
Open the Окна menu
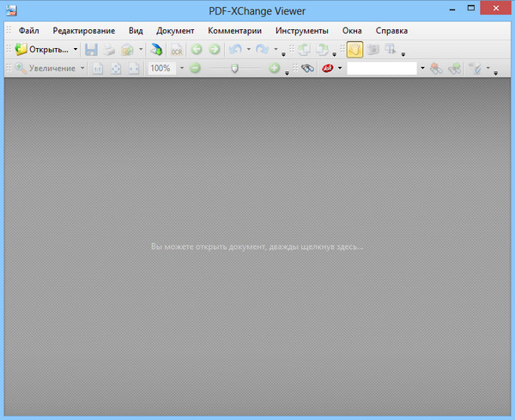pos(352,31)
